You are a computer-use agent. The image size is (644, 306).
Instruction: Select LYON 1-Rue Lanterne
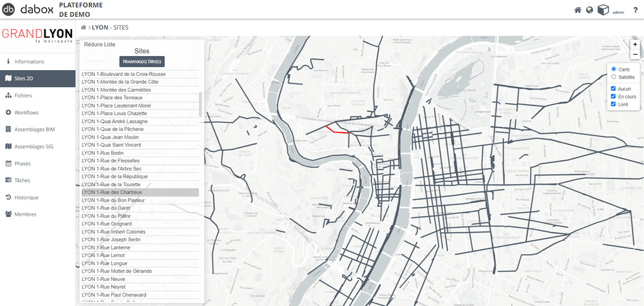coord(140,247)
